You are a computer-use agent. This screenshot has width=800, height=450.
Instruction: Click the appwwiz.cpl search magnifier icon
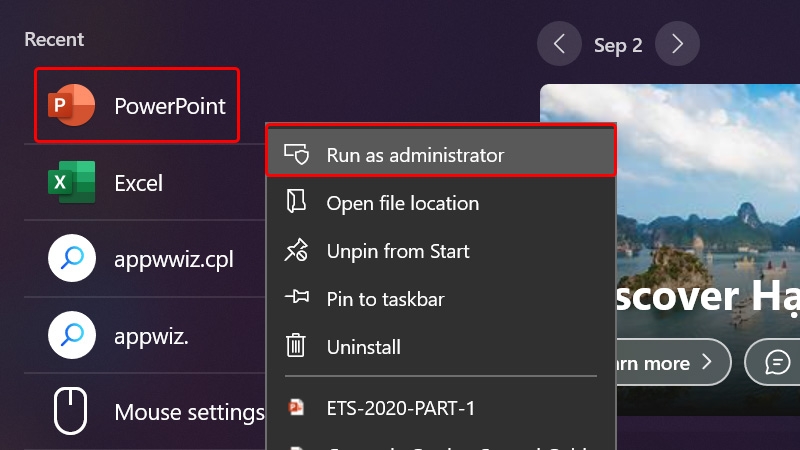(72, 258)
